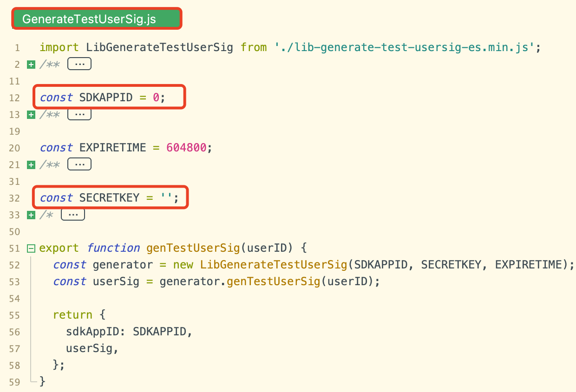
Task: Click the import path './lib-generate-test-usersig-es.min.js'
Action: click(x=404, y=47)
